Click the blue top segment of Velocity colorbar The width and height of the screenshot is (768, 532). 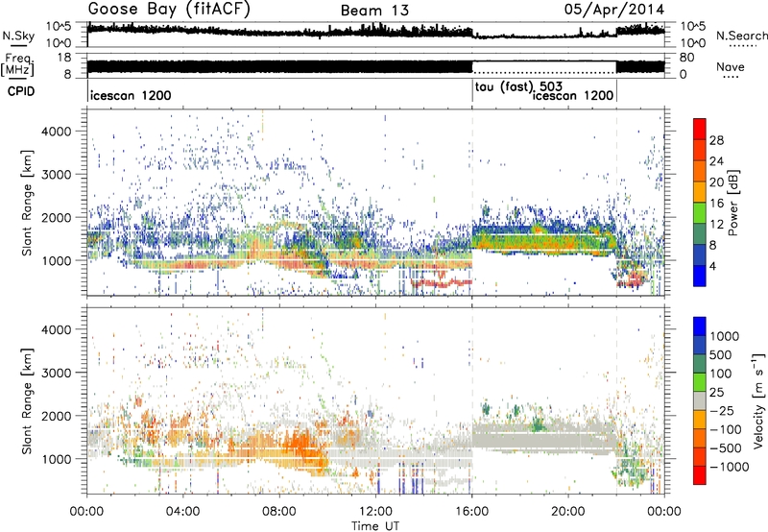[x=700, y=326]
